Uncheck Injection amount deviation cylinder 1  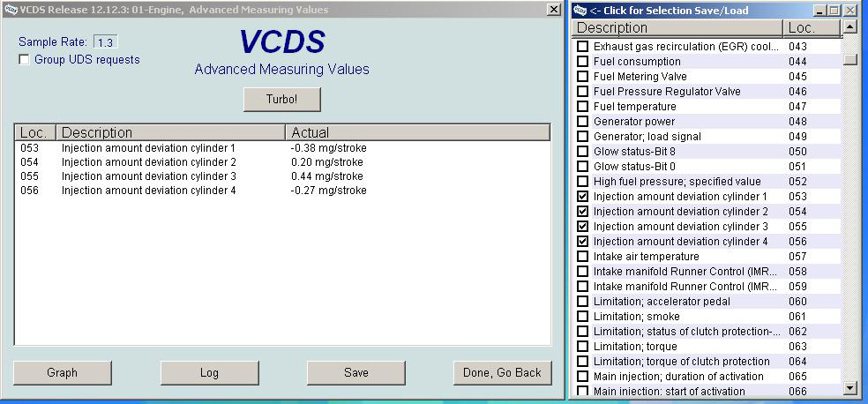582,196
